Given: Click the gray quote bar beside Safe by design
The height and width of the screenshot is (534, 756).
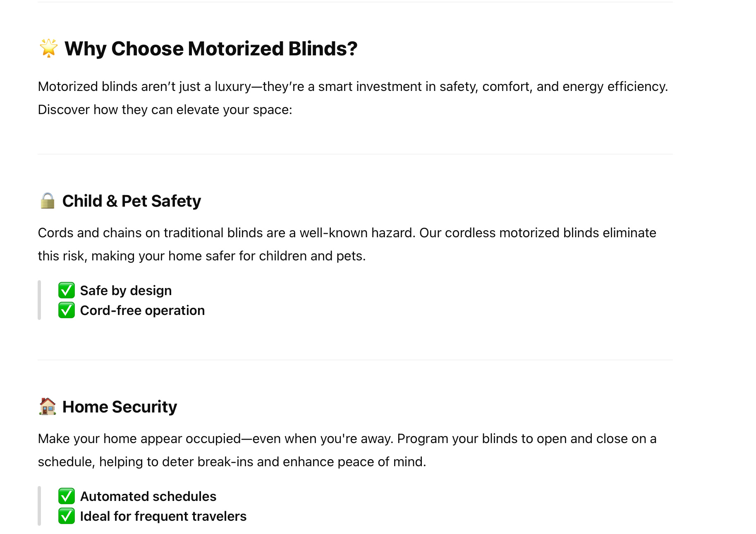Looking at the screenshot, I should coord(39,300).
